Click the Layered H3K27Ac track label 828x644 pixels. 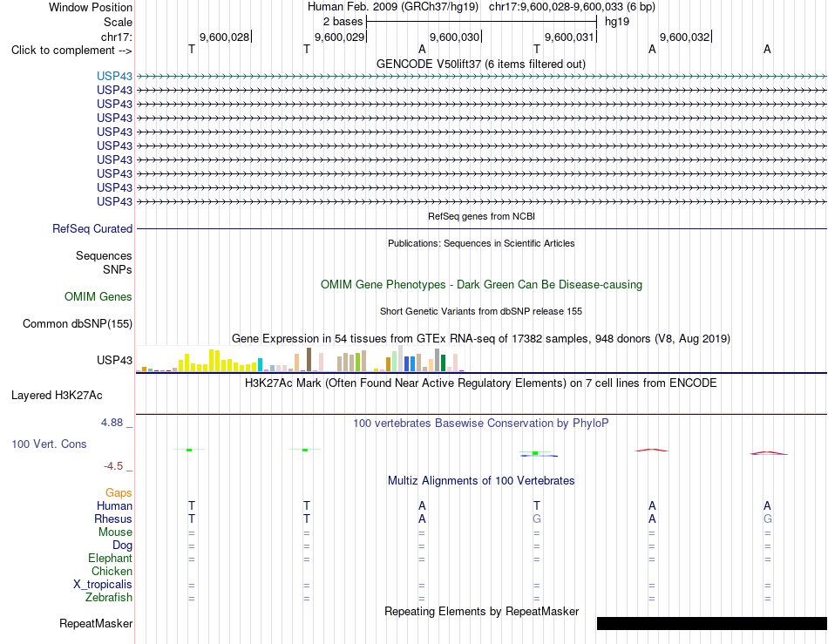coord(57,396)
